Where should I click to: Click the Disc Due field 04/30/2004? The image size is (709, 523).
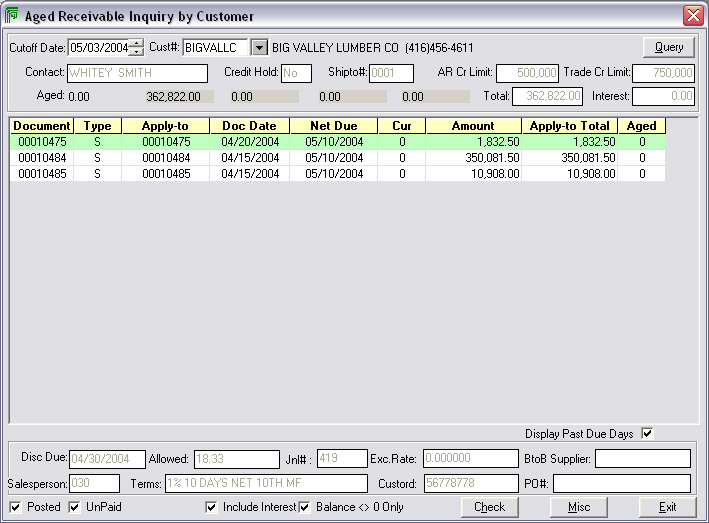coord(107,459)
